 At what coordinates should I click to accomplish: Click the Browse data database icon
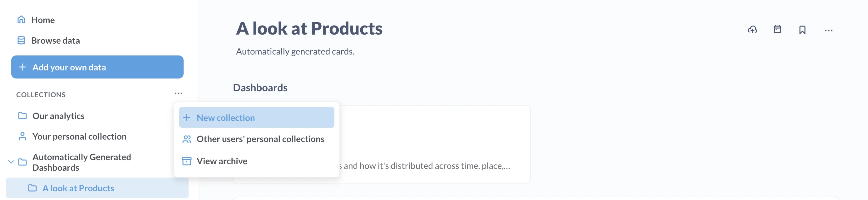pos(21,40)
